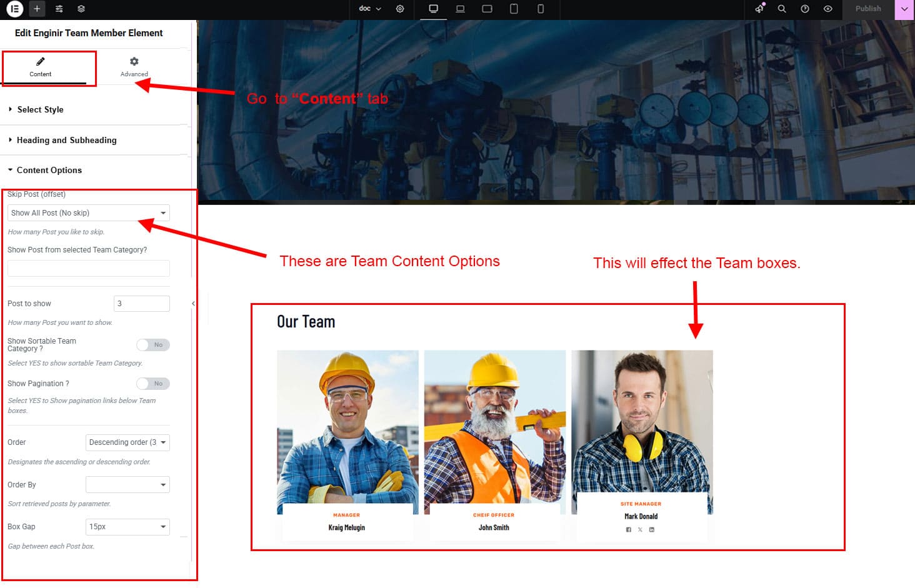Open the Skip Post offset dropdown
Image resolution: width=915 pixels, height=588 pixels.
[x=89, y=213]
